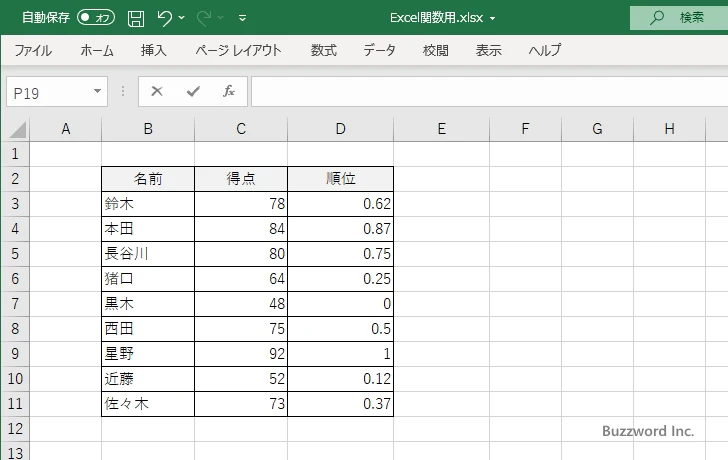Switch to the 数式 tab
Viewport: 728px width, 460px height.
point(324,50)
